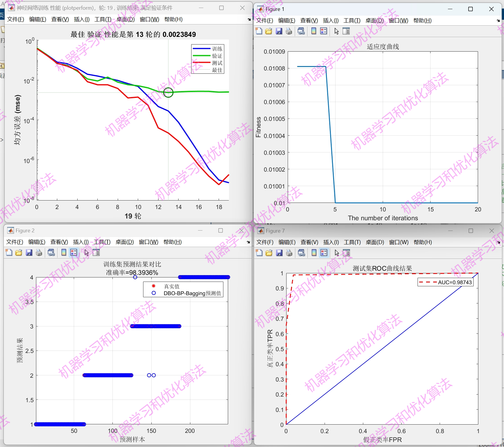Activate Edit Plot mode in Figure 1
The width and height of the screenshot is (504, 447).
point(336,31)
